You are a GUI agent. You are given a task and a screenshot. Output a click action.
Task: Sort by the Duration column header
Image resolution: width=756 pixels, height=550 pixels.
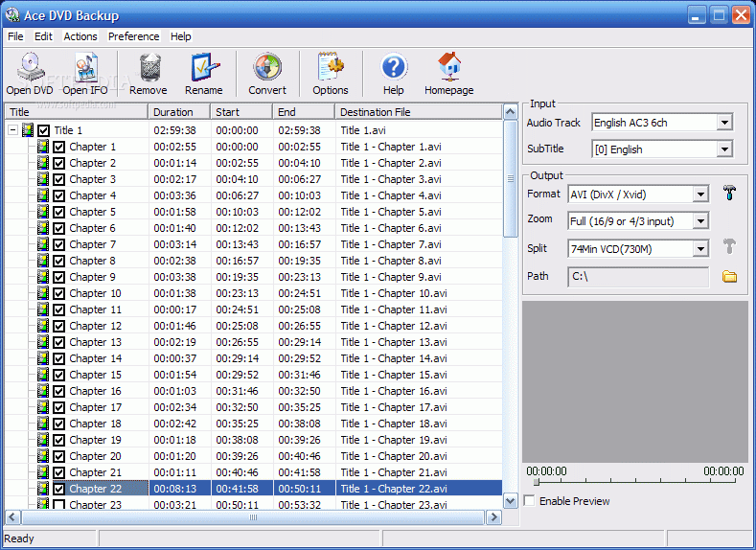click(x=179, y=112)
